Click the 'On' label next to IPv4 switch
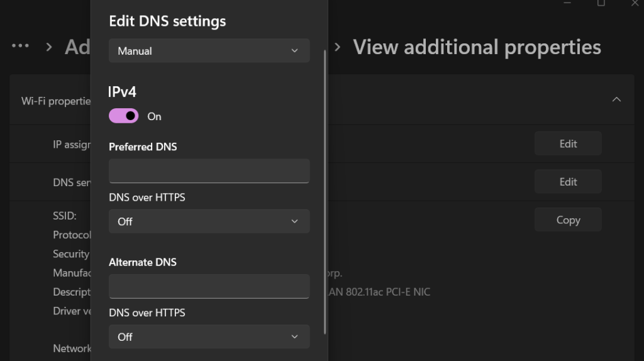Image resolution: width=644 pixels, height=361 pixels. pyautogui.click(x=154, y=116)
